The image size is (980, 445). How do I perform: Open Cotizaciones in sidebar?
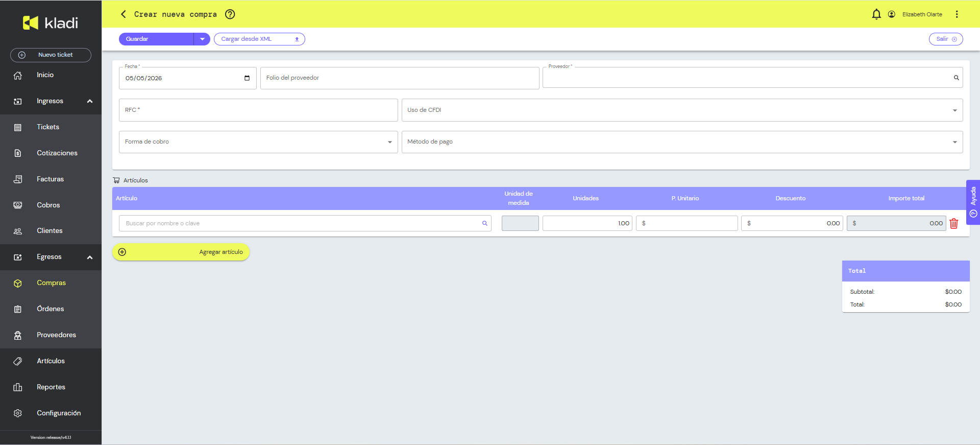[57, 153]
